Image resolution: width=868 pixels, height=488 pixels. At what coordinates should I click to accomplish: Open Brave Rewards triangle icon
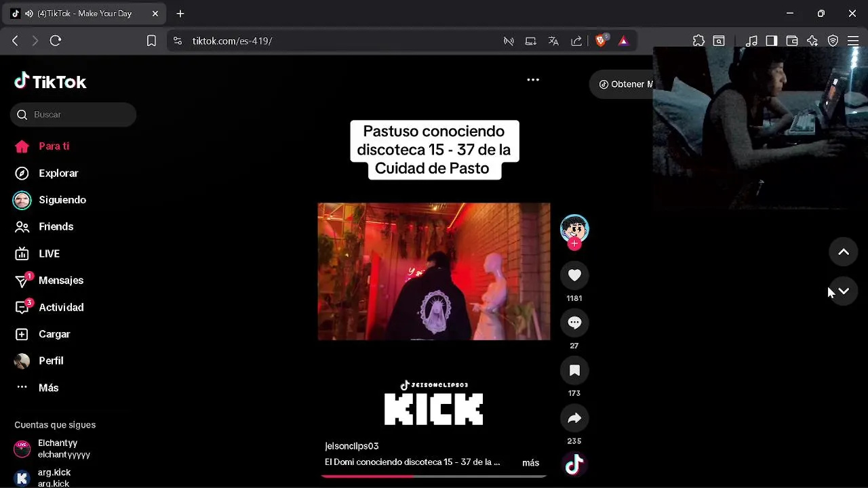tap(623, 41)
